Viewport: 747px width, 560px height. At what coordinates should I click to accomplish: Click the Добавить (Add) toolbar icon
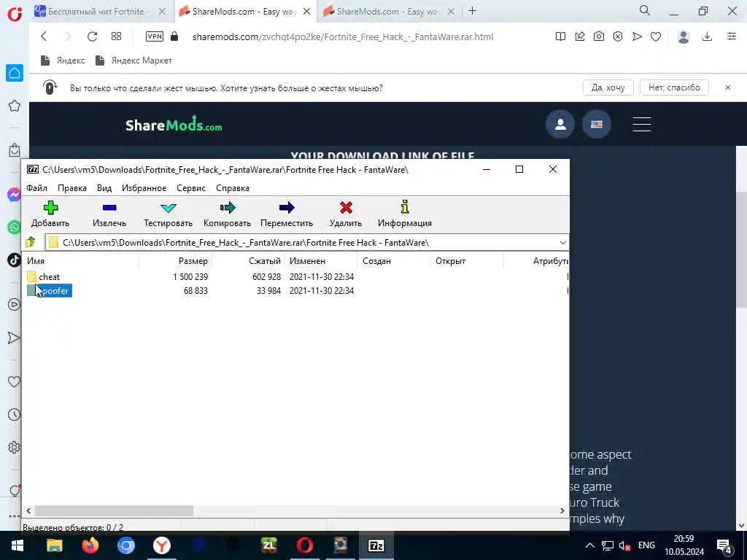click(50, 208)
